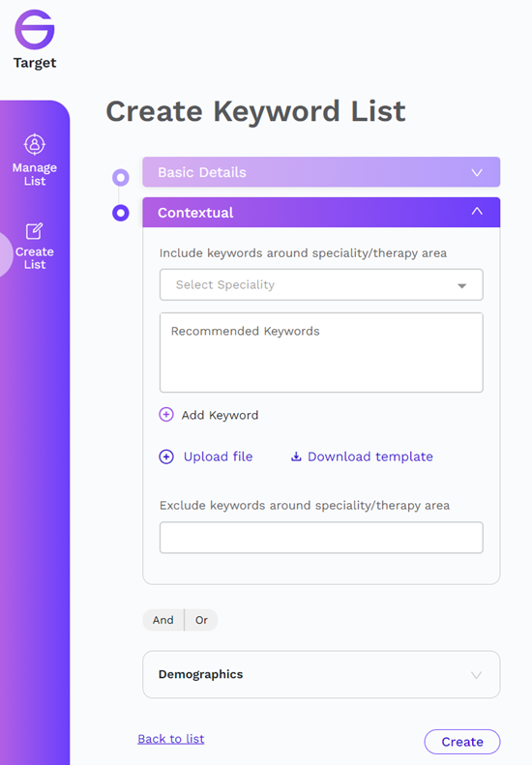Image resolution: width=532 pixels, height=765 pixels.
Task: Expand the Demographics section
Action: click(321, 674)
